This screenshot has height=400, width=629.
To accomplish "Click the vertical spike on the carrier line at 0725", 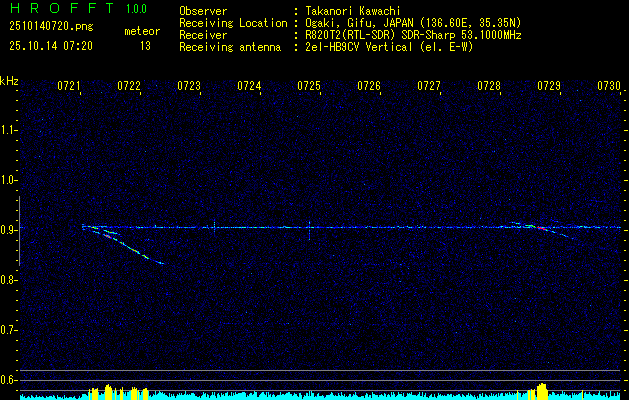I will (x=309, y=230).
